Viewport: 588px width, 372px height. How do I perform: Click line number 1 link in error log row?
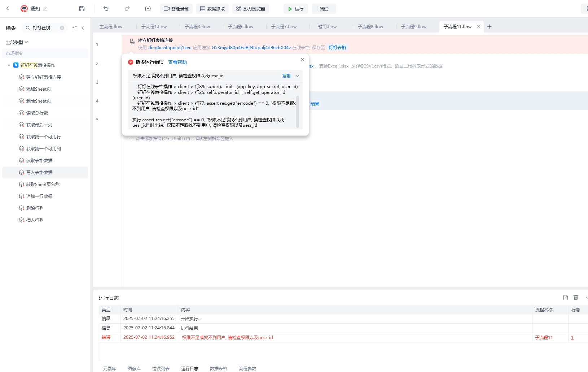[572, 338]
